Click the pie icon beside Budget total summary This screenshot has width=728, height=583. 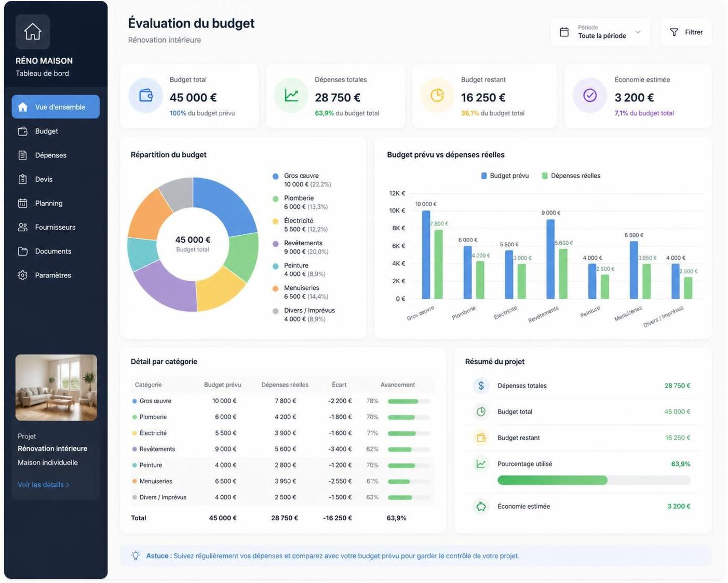pos(481,412)
